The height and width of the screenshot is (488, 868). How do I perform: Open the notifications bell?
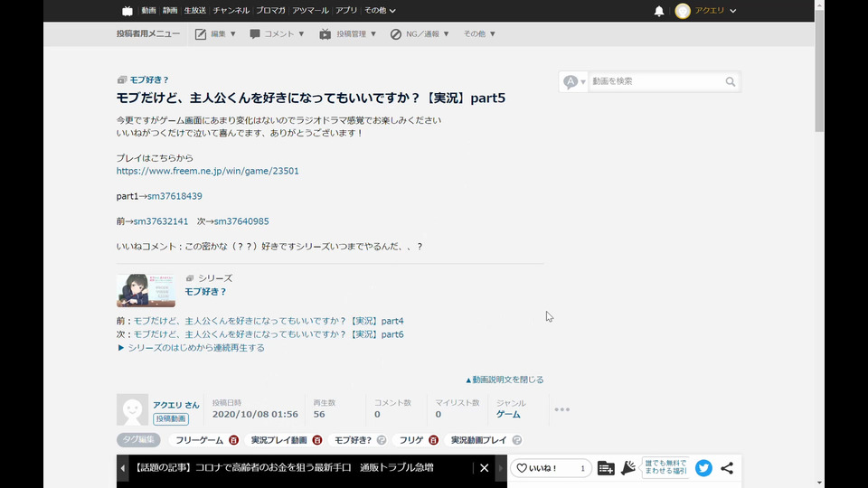tap(659, 11)
